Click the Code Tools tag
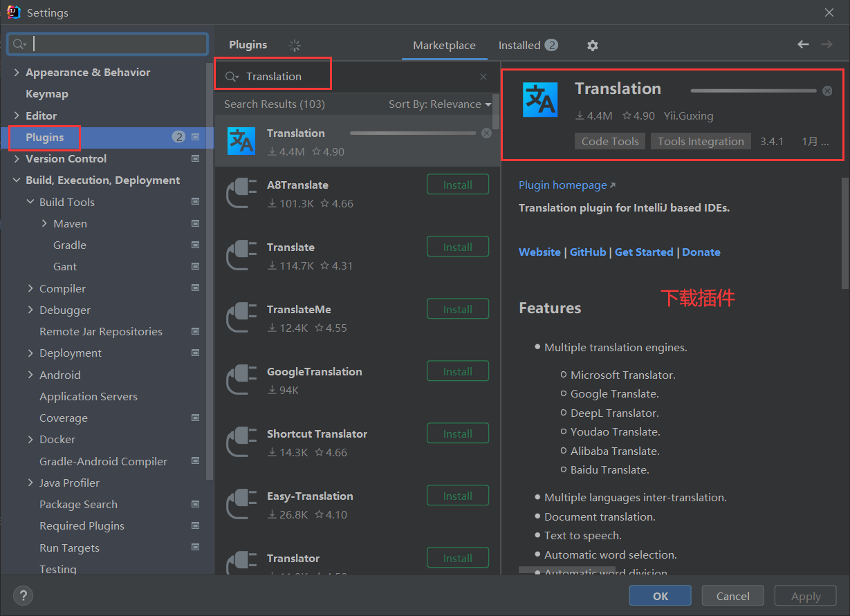The image size is (850, 616). pos(610,141)
